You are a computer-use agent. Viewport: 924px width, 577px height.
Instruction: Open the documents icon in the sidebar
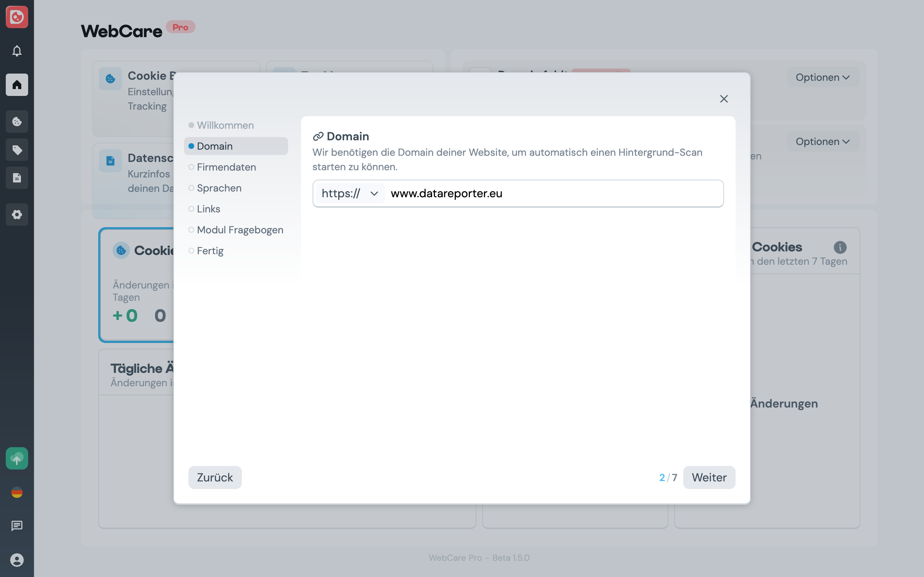pos(17,177)
